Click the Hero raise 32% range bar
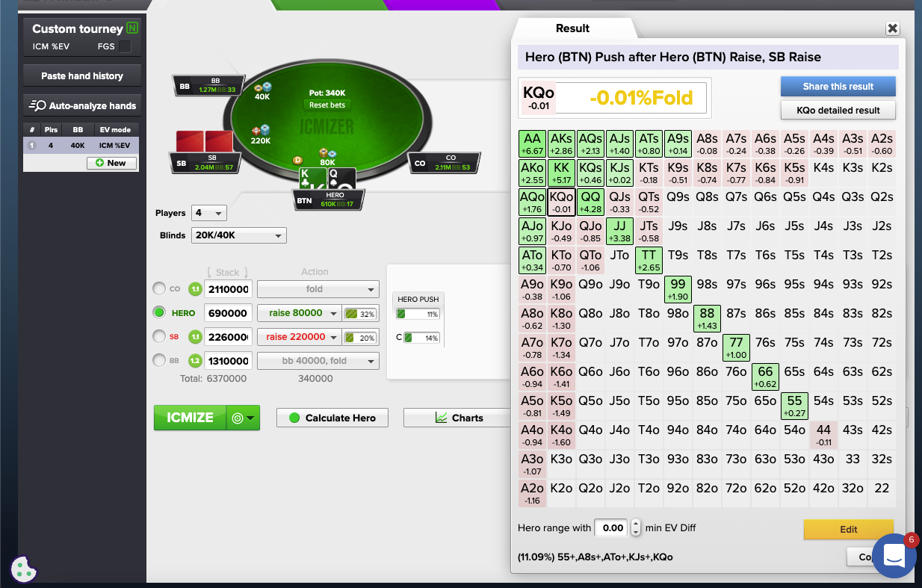 pos(360,314)
